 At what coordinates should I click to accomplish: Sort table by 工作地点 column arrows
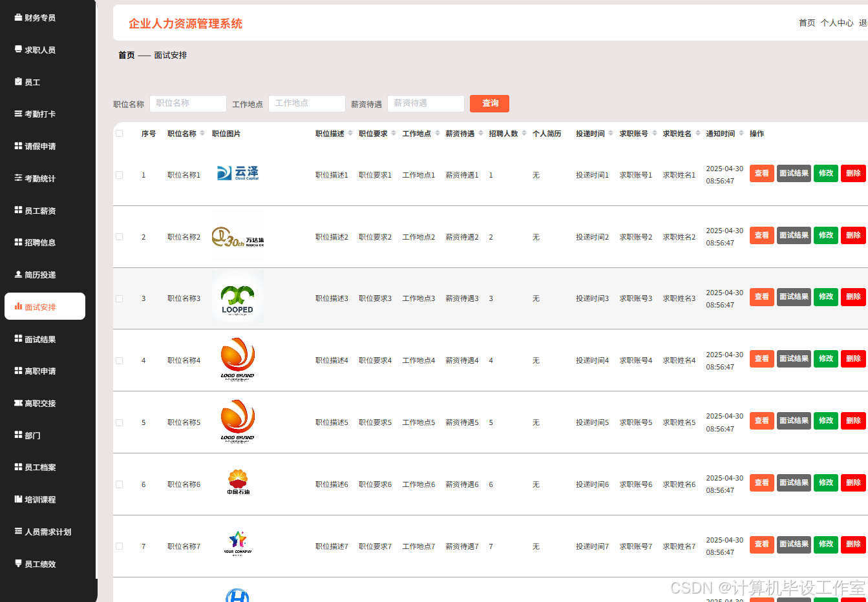pos(438,133)
